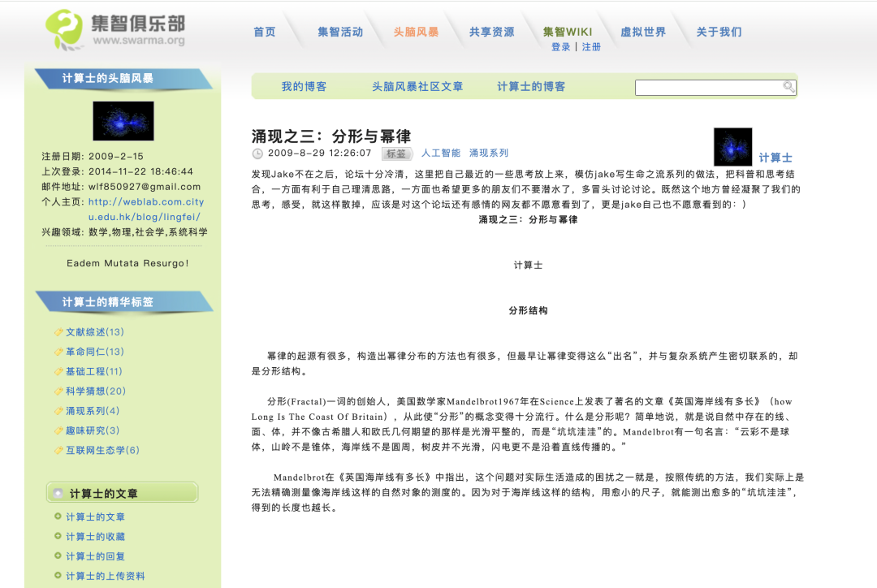The image size is (877, 588).
Task: Click the 注册 register link
Action: click(591, 47)
